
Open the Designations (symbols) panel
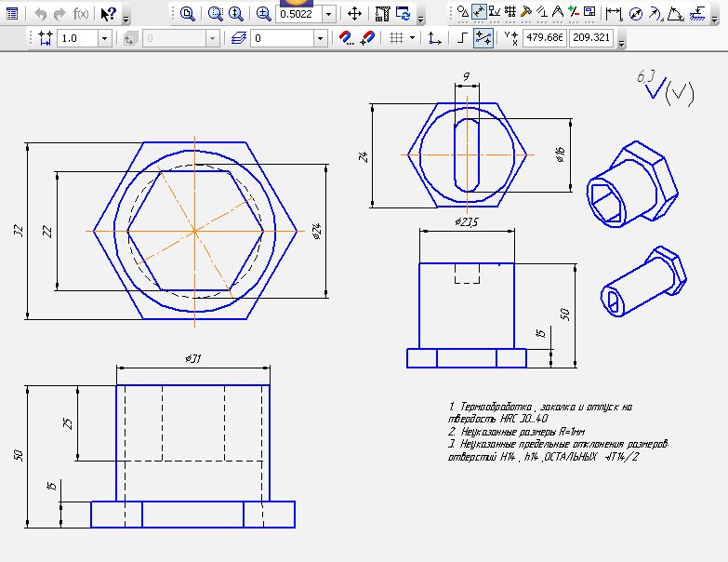[x=495, y=12]
